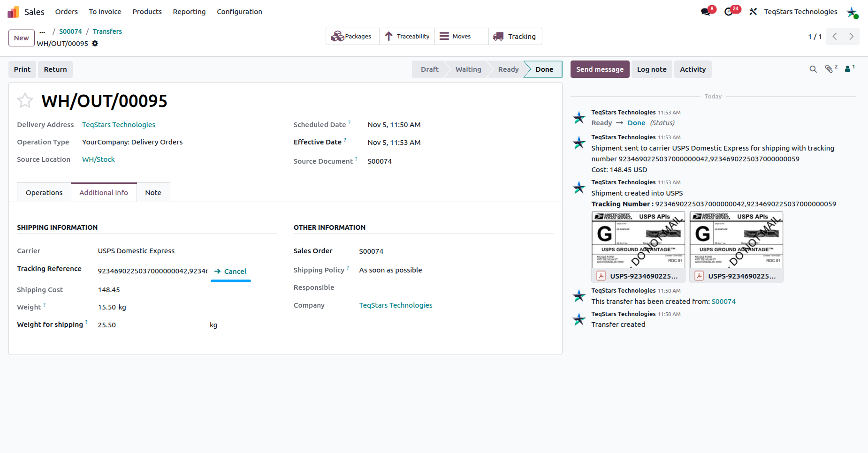Click Log note button
Viewport: 868px width, 453px height.
click(652, 69)
